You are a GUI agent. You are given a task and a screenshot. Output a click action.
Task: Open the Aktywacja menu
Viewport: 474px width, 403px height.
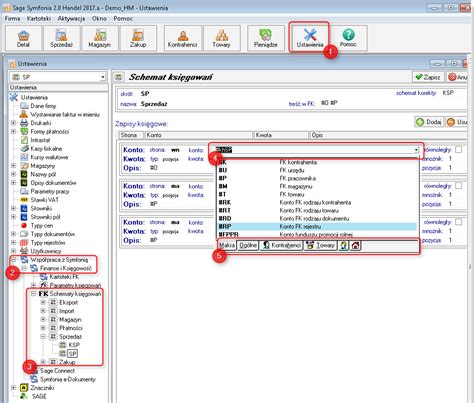coord(71,19)
